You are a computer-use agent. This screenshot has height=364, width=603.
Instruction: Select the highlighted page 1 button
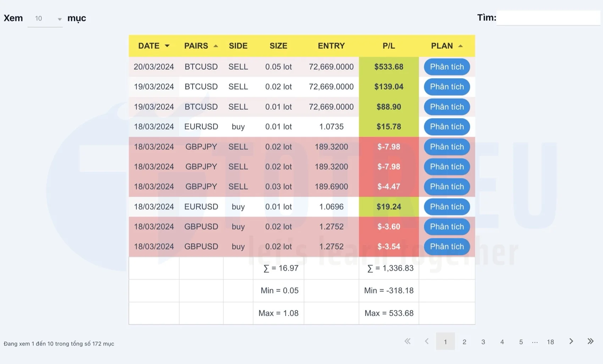pyautogui.click(x=446, y=342)
